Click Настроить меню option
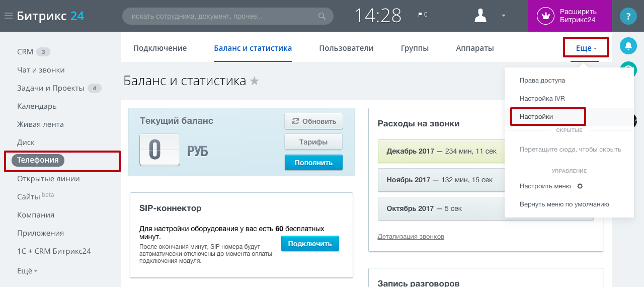This screenshot has height=287, width=644. click(x=545, y=186)
